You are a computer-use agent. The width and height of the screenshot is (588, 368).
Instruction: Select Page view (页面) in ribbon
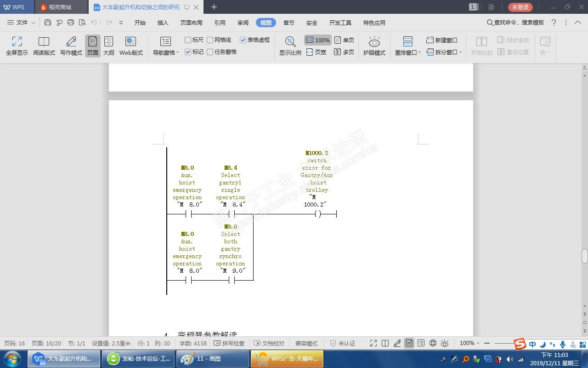(x=93, y=46)
